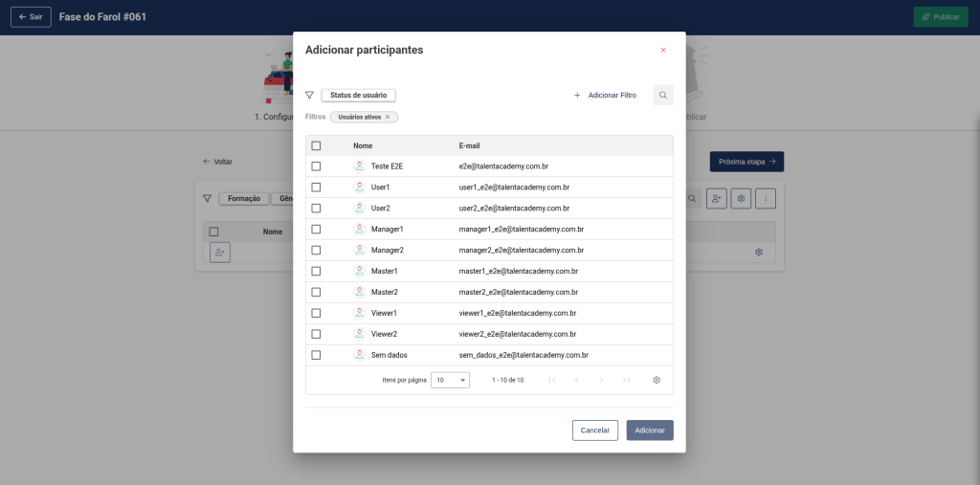Open the Status de usuário filter

pos(358,96)
